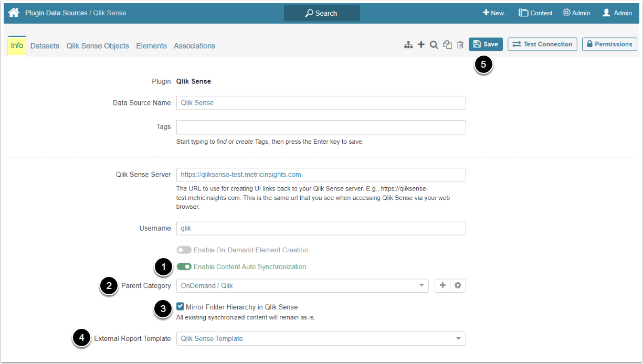Viewport: 643px width, 364px height.
Task: Toggle Enable Content Auto Synchronization switch
Action: pos(184,267)
